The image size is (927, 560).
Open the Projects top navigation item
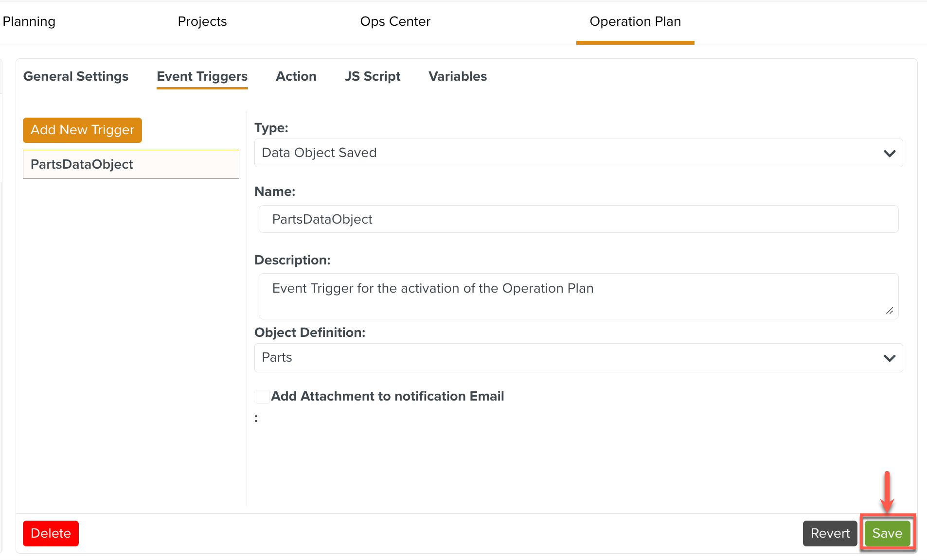click(x=202, y=21)
